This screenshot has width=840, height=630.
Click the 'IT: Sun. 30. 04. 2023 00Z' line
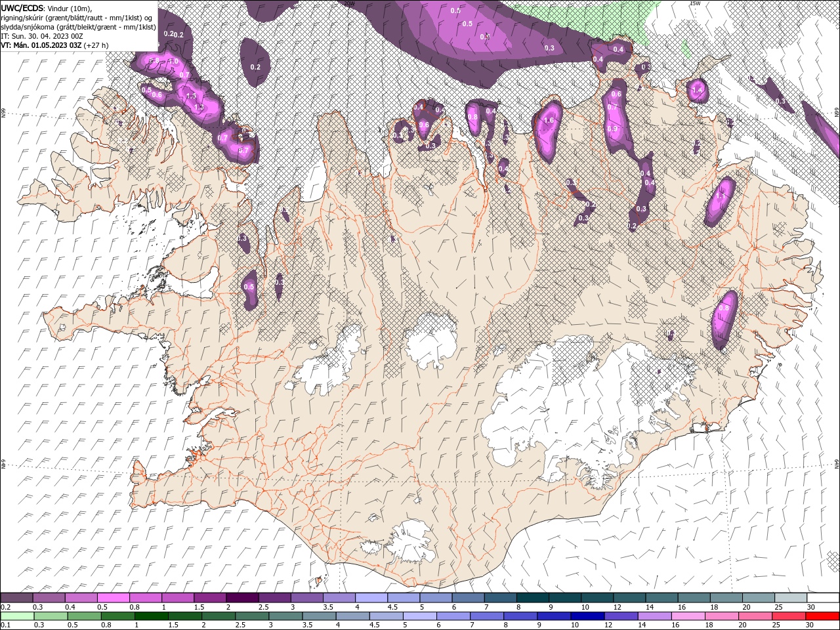(x=41, y=36)
